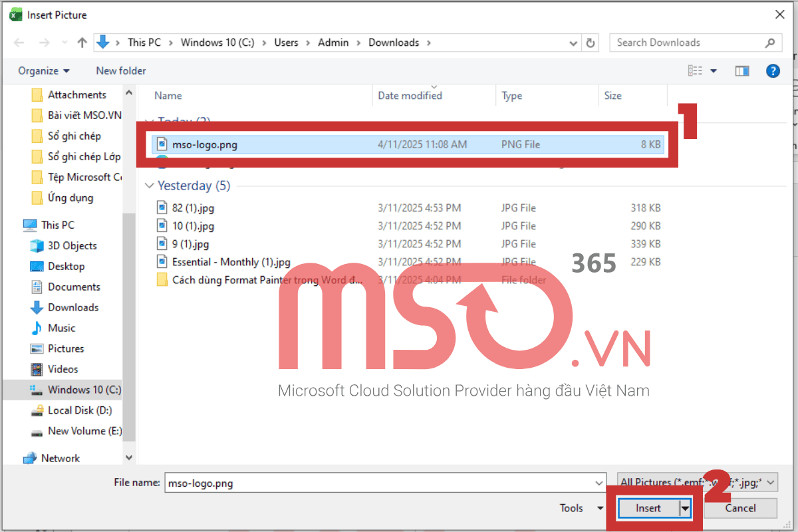Open the Tools menu
798x532 pixels.
[581, 508]
